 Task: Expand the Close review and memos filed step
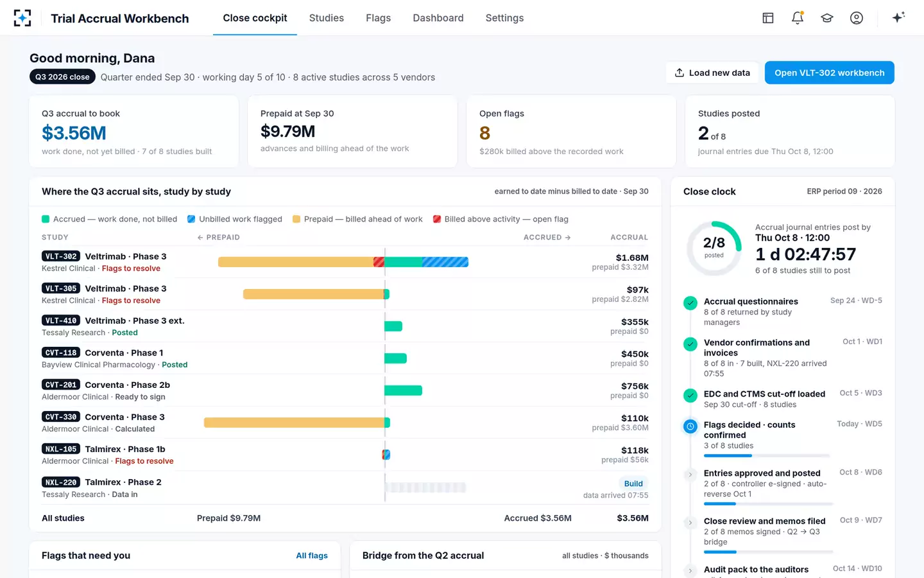point(690,522)
